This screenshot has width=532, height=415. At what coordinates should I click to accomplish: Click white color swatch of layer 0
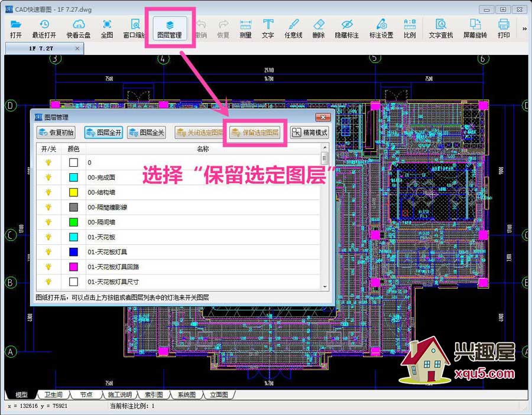click(x=73, y=163)
